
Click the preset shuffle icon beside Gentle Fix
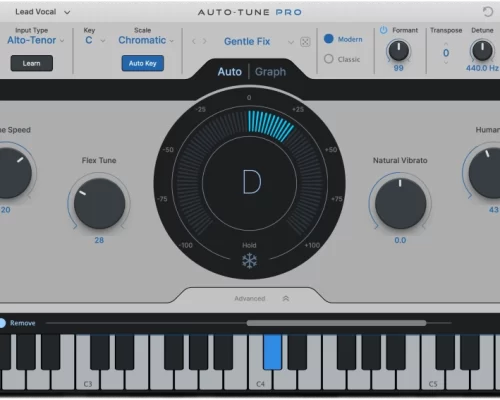305,42
